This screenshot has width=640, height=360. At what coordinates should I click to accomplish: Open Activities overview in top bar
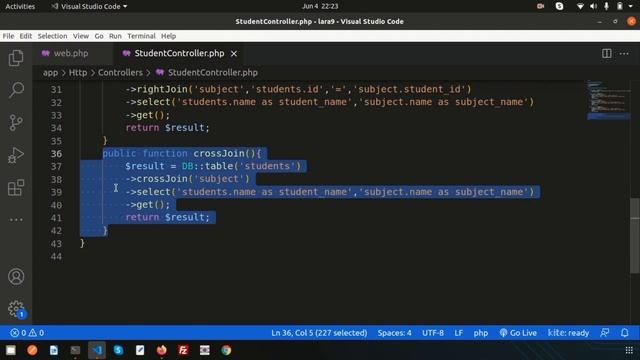tap(20, 6)
